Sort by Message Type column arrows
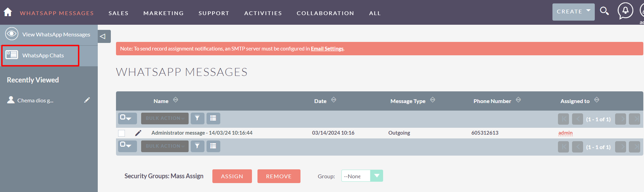The height and width of the screenshot is (192, 644). [433, 100]
